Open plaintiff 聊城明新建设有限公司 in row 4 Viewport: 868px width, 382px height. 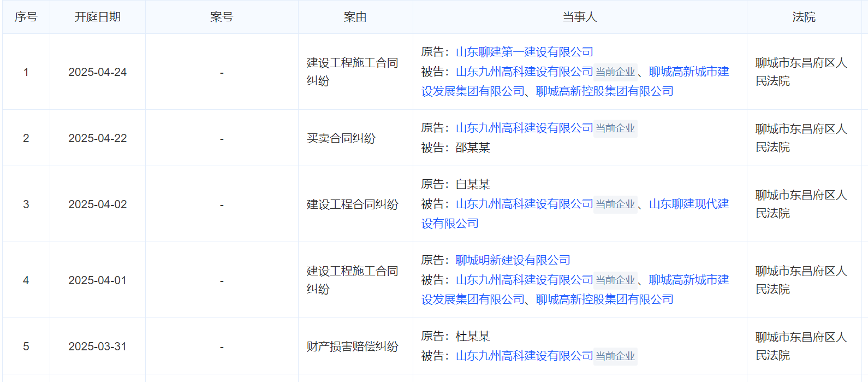513,260
